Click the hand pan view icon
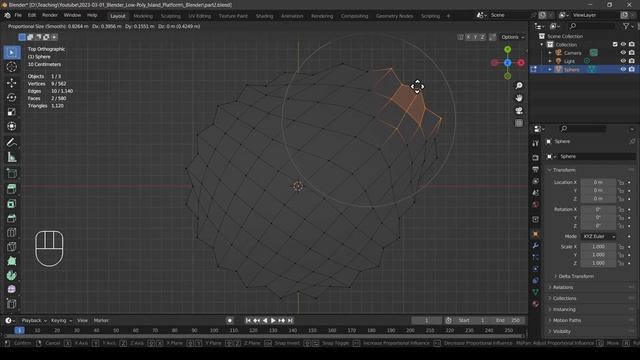640x360 pixels. 519,98
